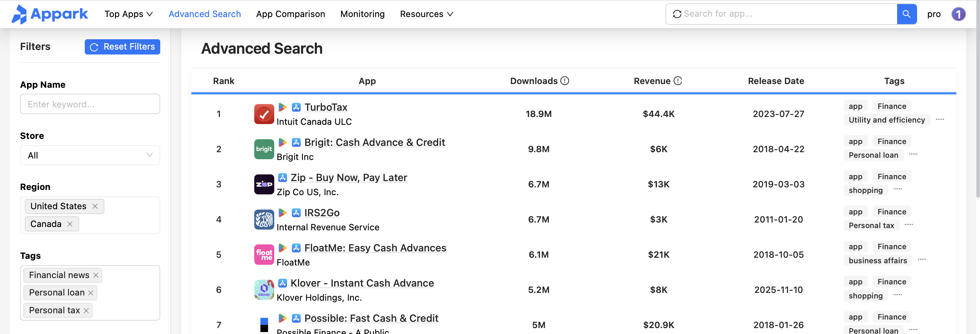Open the user avatar profile icon
Screen dimensions: 980x334
pyautogui.click(x=958, y=14)
